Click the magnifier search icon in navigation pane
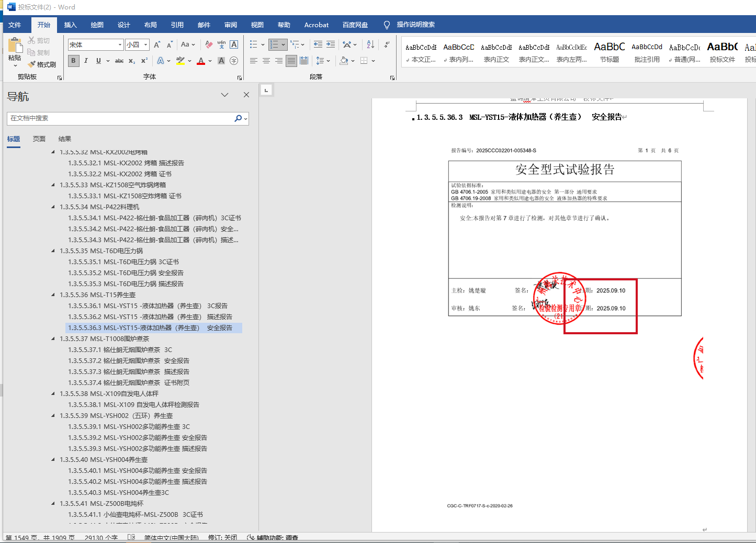The height and width of the screenshot is (543, 756). (x=238, y=119)
